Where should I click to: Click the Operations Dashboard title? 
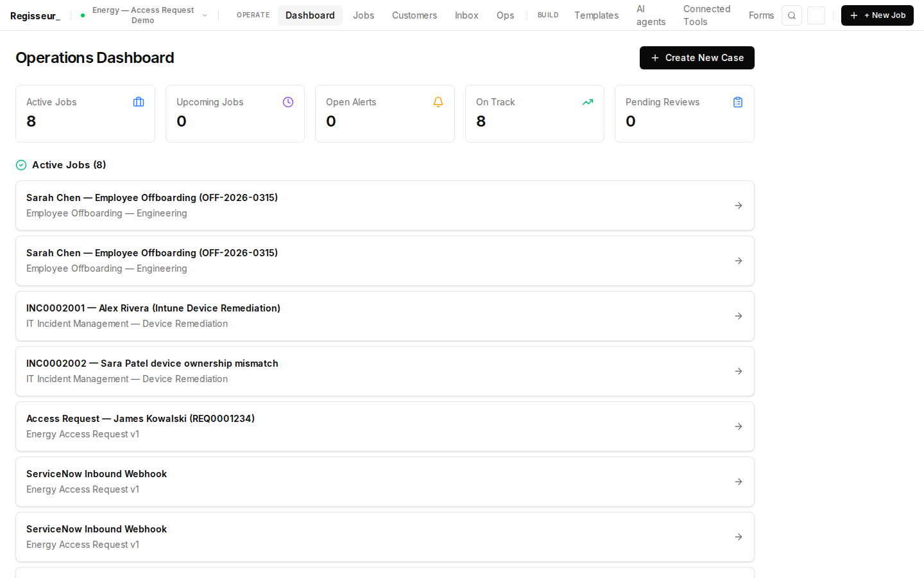95,58
